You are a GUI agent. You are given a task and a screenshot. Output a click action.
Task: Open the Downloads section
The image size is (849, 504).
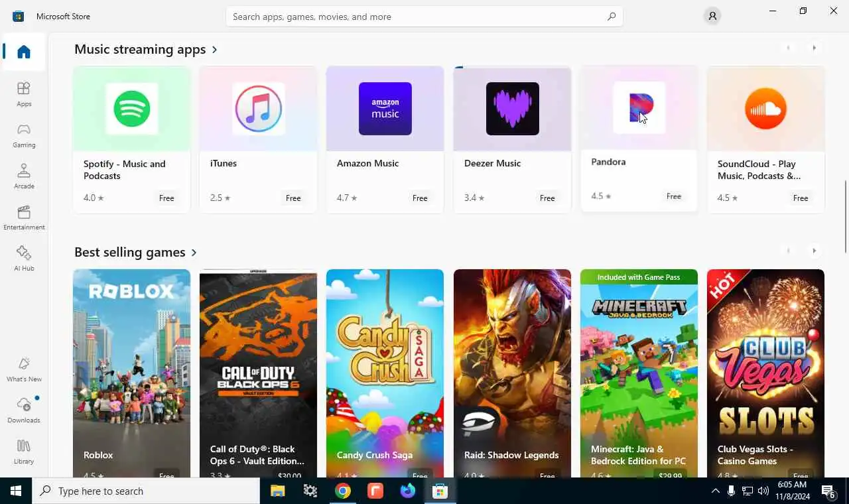click(24, 410)
